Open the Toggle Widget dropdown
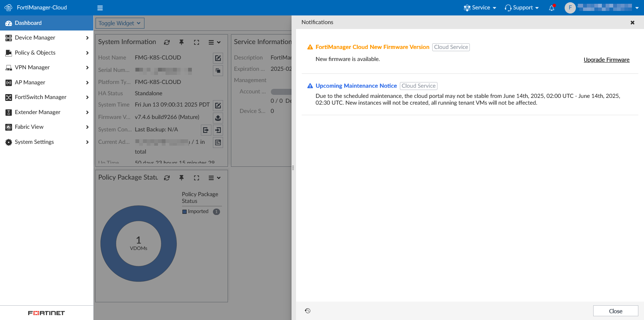Image resolution: width=644 pixels, height=320 pixels. click(x=120, y=23)
